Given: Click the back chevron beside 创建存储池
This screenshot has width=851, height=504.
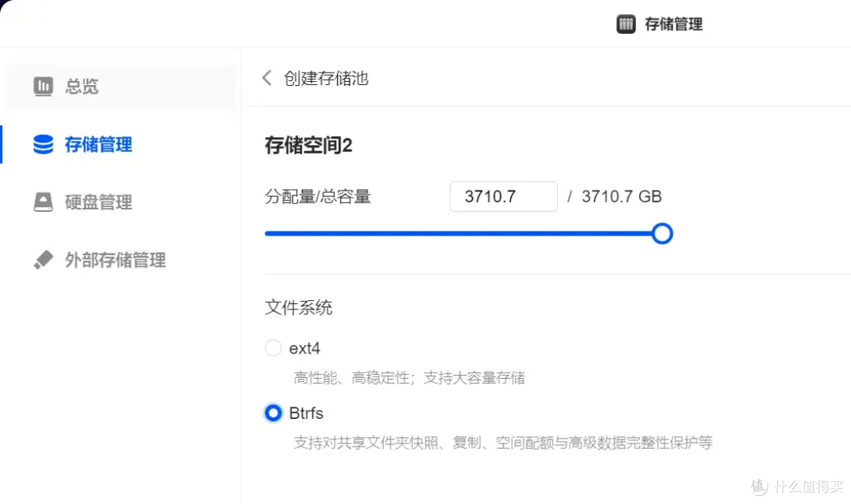Looking at the screenshot, I should click(266, 78).
